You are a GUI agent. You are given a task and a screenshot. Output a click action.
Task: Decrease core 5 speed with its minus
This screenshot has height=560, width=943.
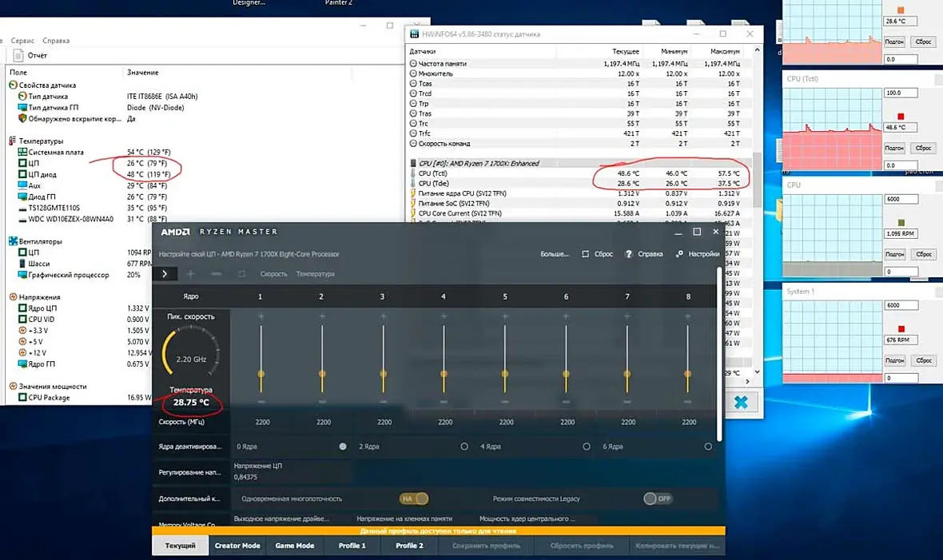[x=504, y=401]
